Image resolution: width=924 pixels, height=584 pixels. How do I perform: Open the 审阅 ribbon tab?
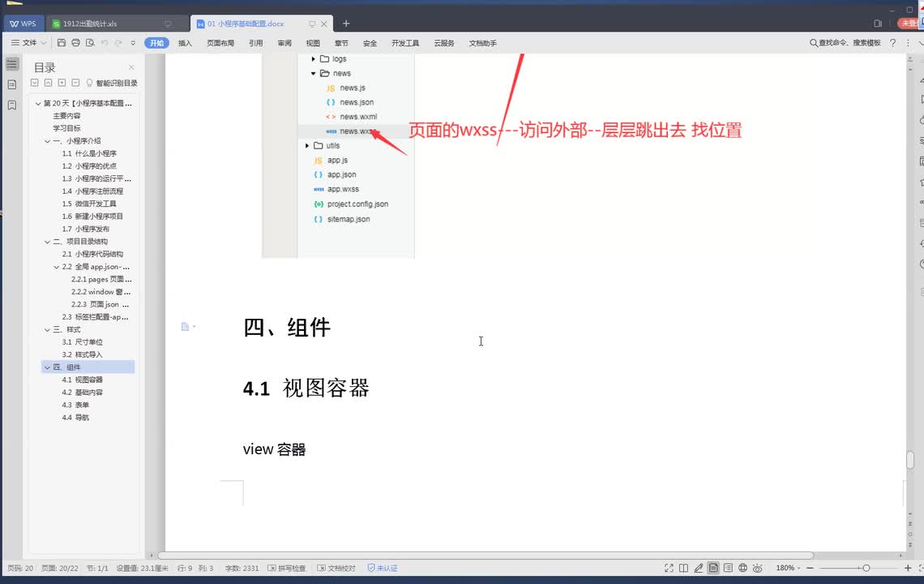(x=284, y=43)
